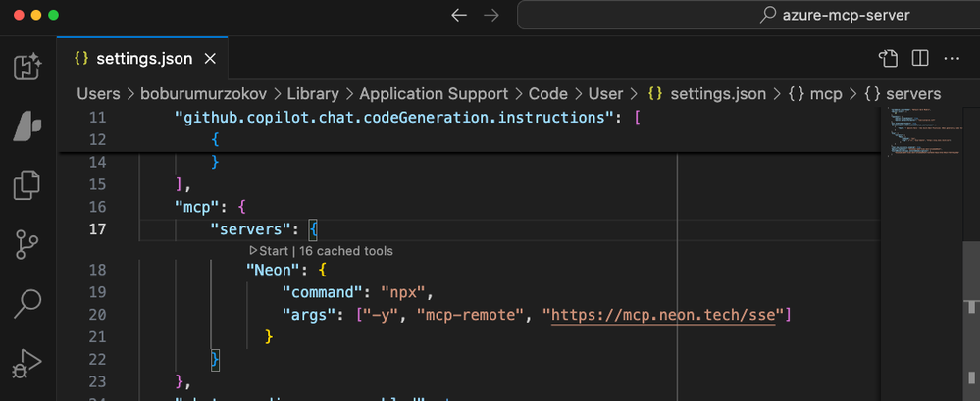Open the Search view

pyautogui.click(x=27, y=305)
